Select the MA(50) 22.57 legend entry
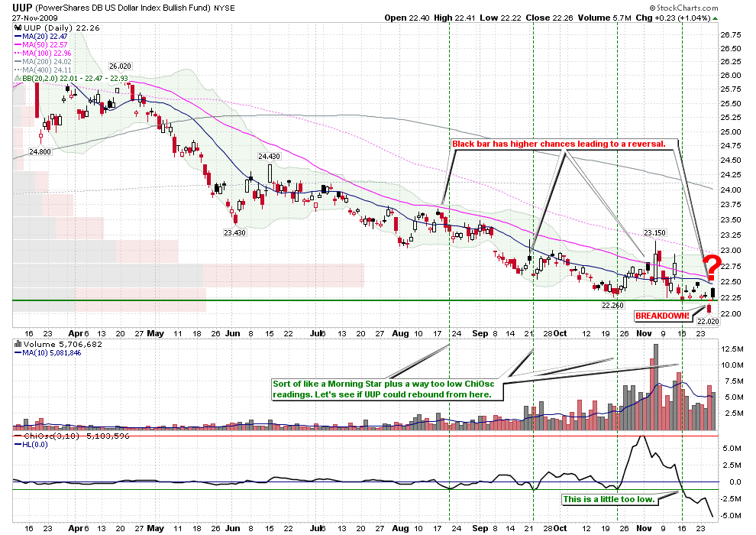The height and width of the screenshot is (535, 756). pyautogui.click(x=41, y=44)
